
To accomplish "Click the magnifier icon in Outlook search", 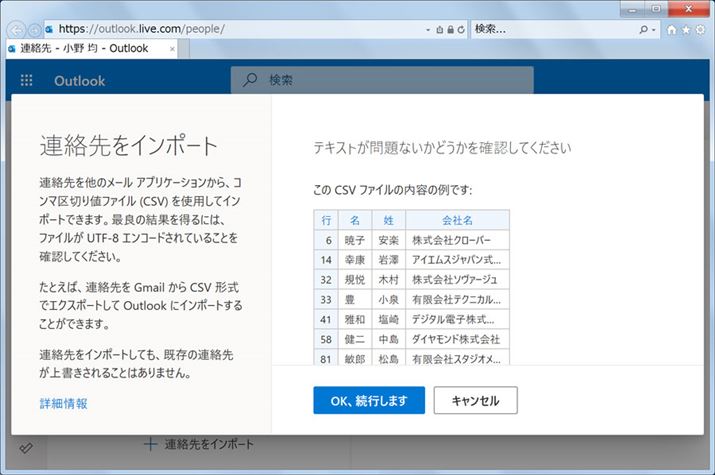I will [250, 81].
